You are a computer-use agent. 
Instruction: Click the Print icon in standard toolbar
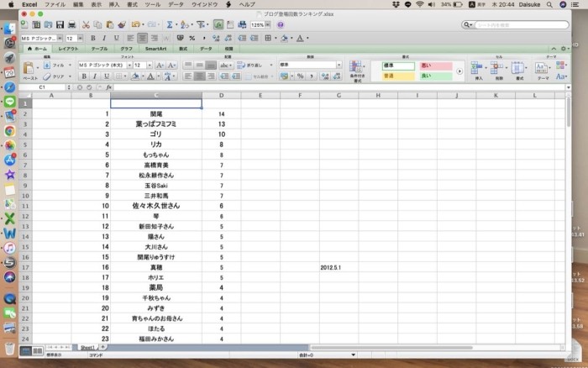coord(71,25)
